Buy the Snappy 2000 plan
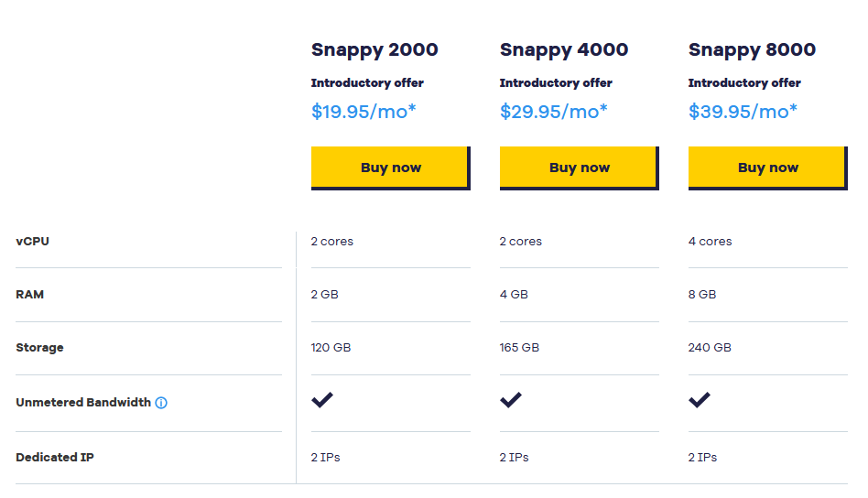 click(391, 168)
